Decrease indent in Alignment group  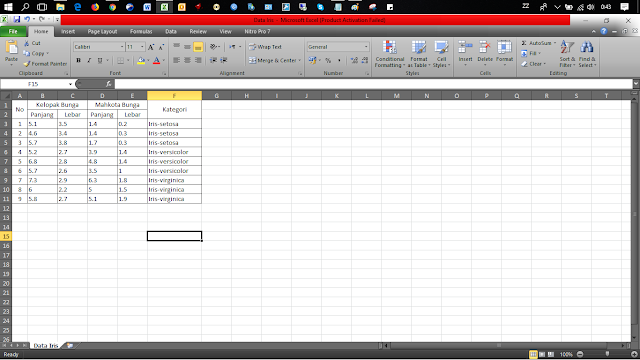213,60
